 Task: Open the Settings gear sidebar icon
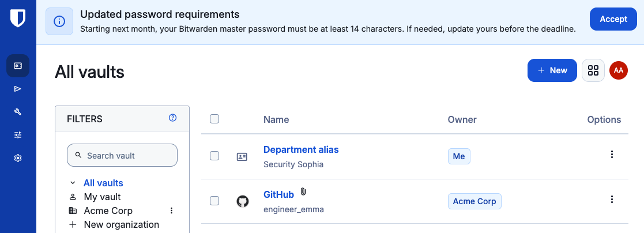tap(18, 158)
